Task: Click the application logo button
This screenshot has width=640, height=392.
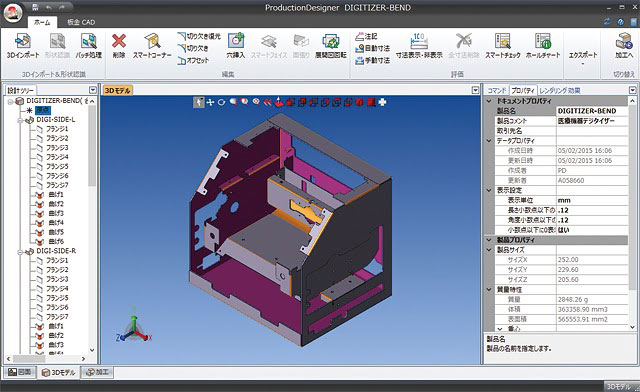Action: [13, 12]
